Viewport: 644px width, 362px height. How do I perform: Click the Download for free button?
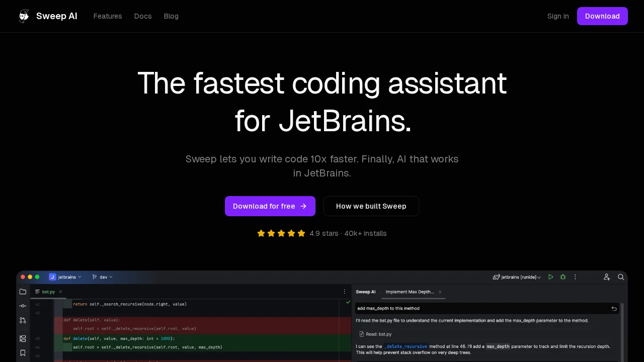click(x=270, y=206)
